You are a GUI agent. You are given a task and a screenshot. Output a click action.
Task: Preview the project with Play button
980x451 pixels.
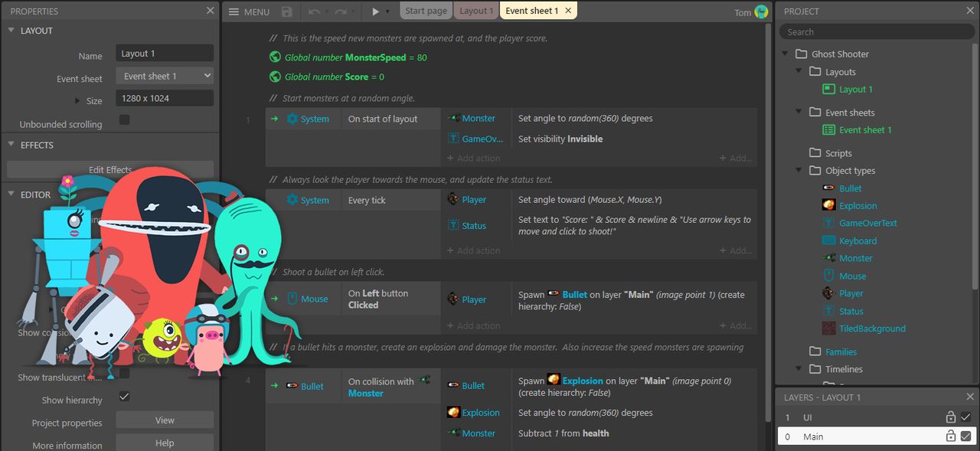click(x=375, y=11)
